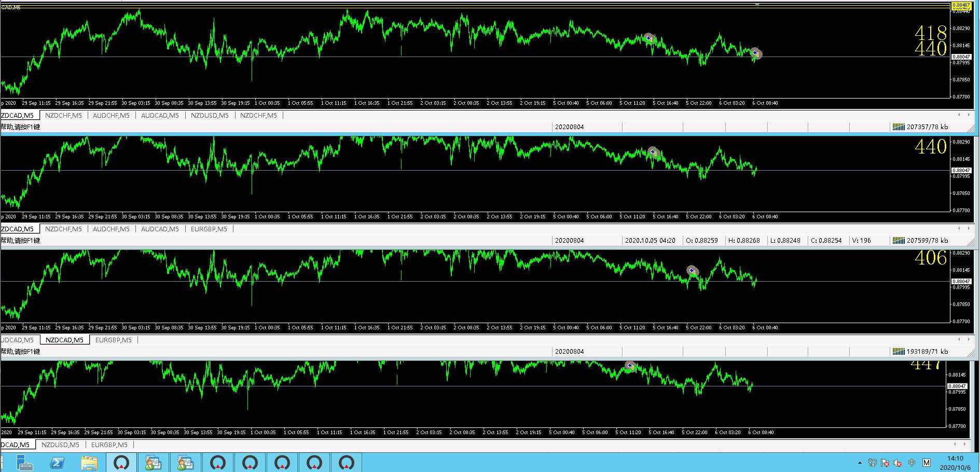Open the red flag notification tray icon
The width and height of the screenshot is (980, 472).
pos(885,463)
